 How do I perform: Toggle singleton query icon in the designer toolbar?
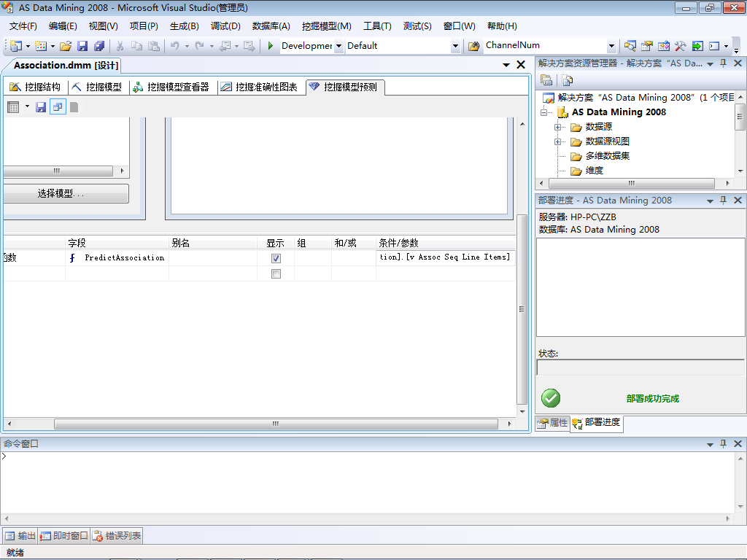58,107
